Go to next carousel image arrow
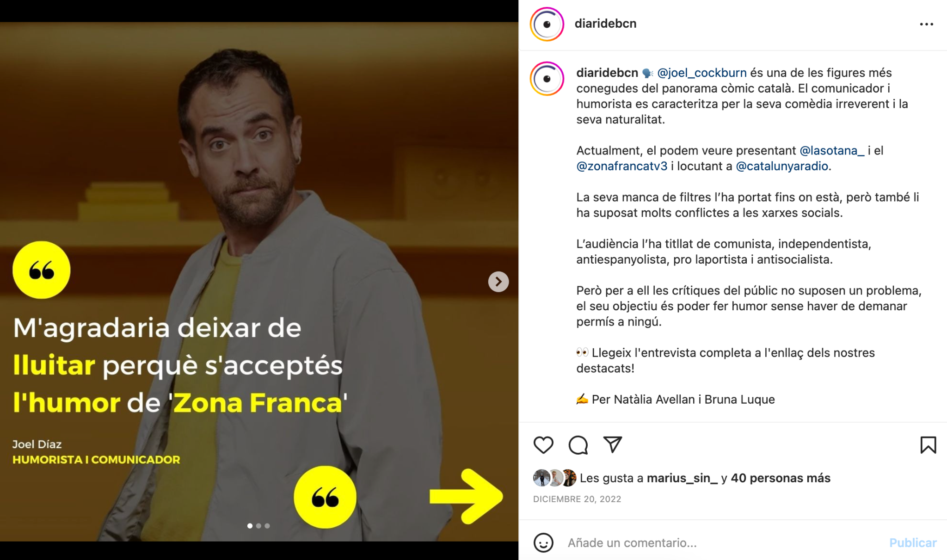Image resolution: width=947 pixels, height=560 pixels. coord(498,282)
